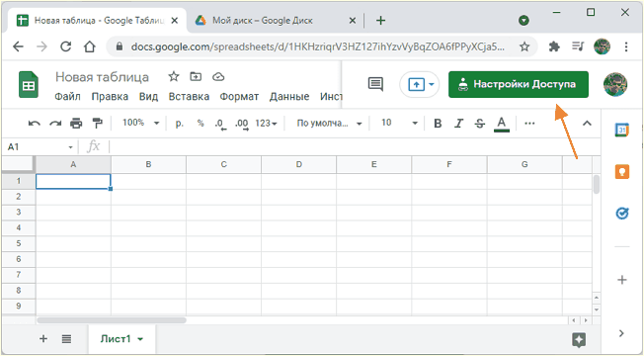Open the 123 number formats dropdown
The height and width of the screenshot is (356, 644).
click(266, 123)
